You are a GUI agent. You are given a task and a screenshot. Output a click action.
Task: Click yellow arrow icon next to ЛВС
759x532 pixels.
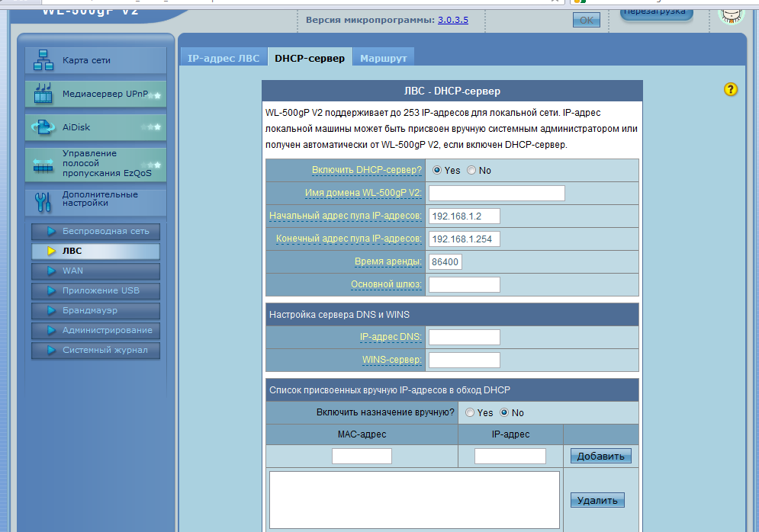[51, 251]
